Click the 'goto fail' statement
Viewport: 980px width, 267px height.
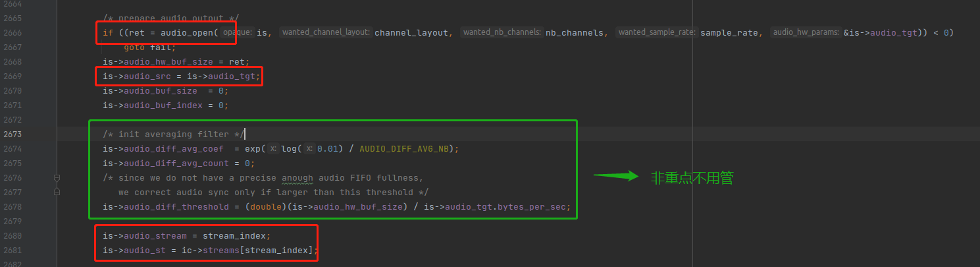tap(149, 47)
